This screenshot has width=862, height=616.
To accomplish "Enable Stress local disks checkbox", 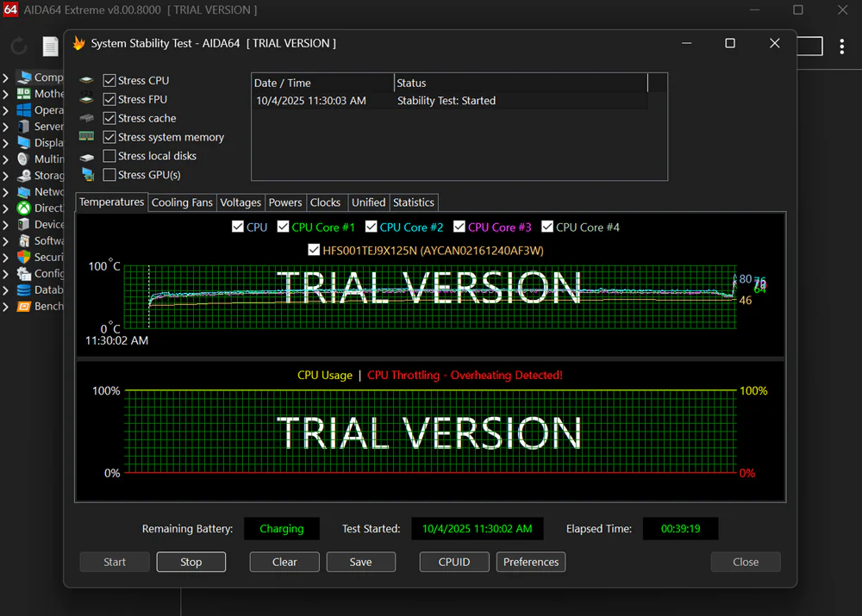I will 109,156.
